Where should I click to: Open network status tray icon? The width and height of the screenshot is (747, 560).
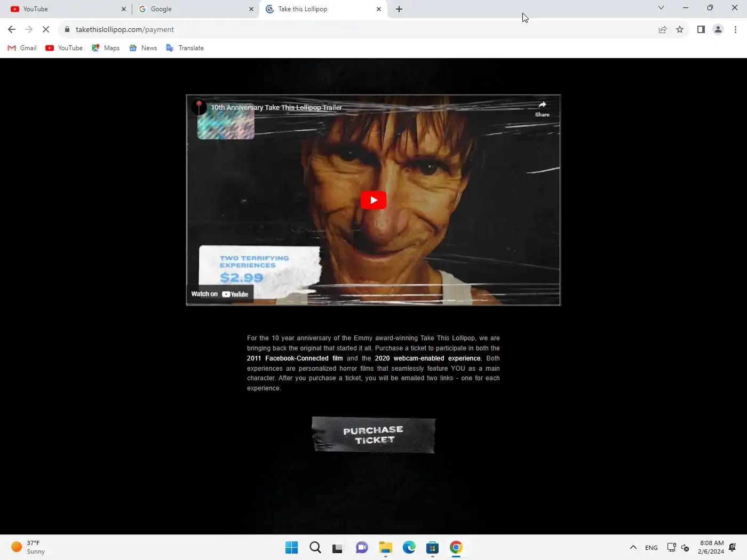point(672,548)
